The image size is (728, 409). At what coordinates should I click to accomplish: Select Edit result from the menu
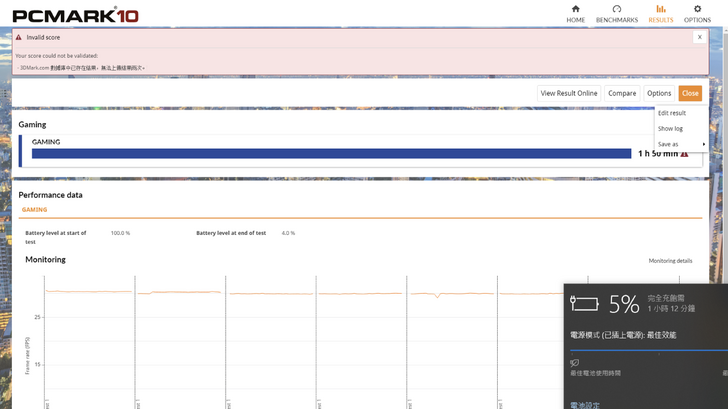pos(672,113)
